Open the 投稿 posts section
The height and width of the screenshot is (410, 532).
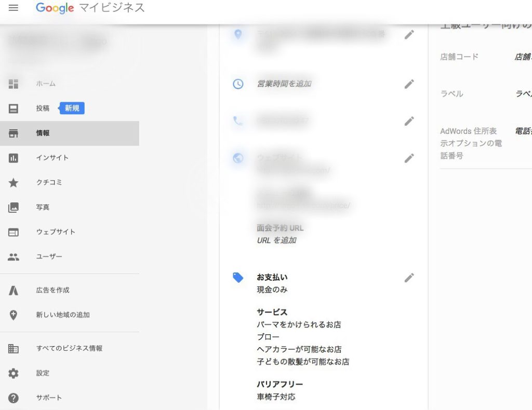pyautogui.click(x=43, y=108)
